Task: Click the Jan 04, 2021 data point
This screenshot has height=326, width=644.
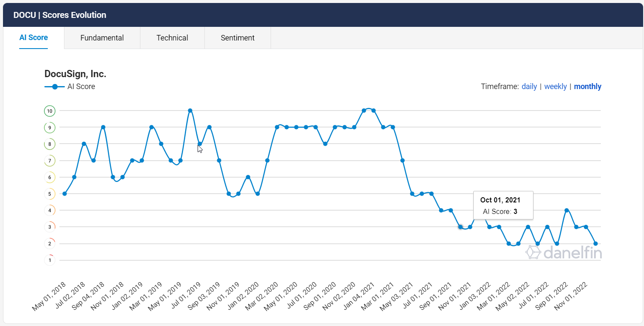Action: [x=373, y=110]
